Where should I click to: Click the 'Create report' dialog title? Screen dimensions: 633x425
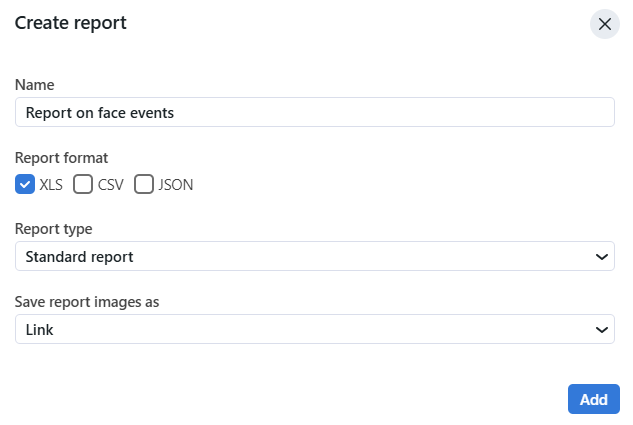click(x=70, y=22)
